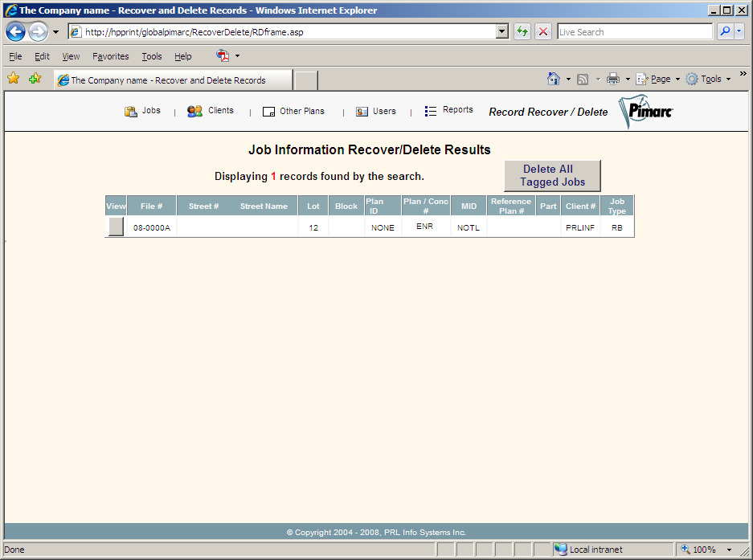Open the Page command bar menu
This screenshot has height=560, width=753.
658,79
